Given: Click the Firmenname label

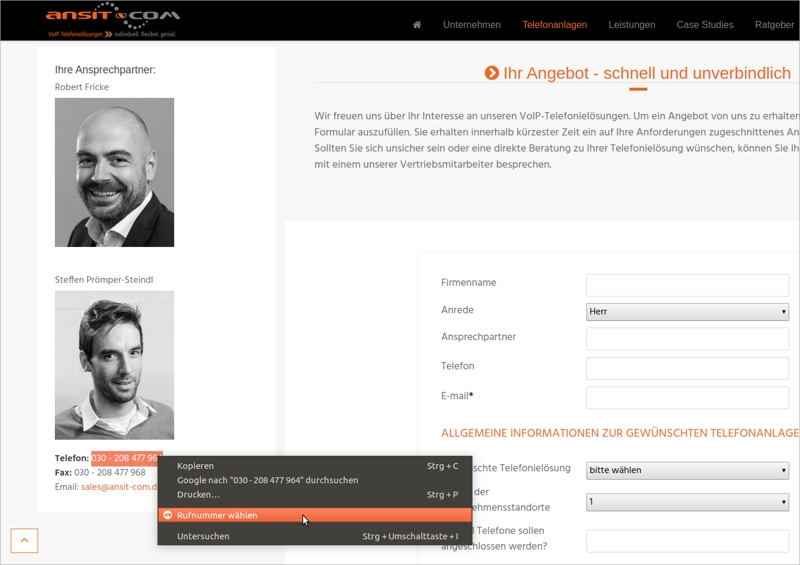Looking at the screenshot, I should tap(468, 282).
